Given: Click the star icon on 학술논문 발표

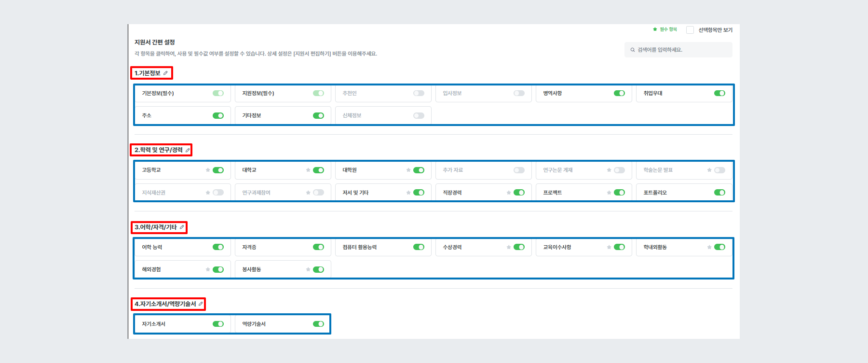Looking at the screenshot, I should pyautogui.click(x=709, y=170).
